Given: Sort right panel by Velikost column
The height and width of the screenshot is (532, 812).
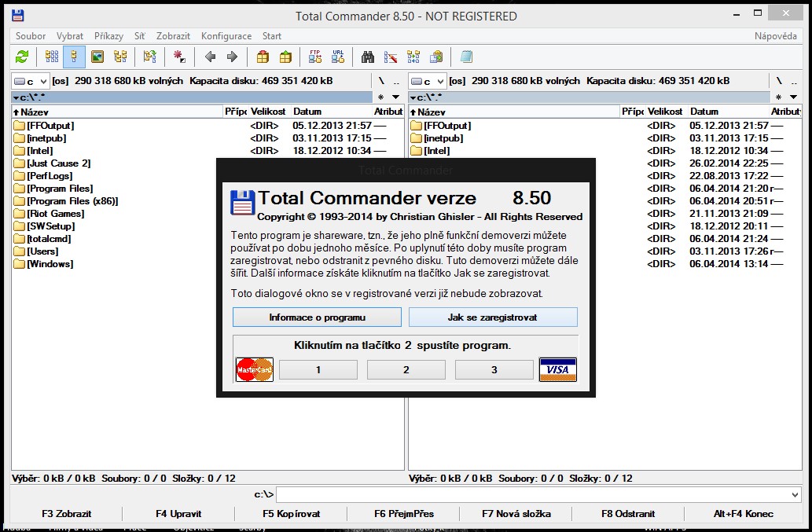Looking at the screenshot, I should click(x=665, y=112).
